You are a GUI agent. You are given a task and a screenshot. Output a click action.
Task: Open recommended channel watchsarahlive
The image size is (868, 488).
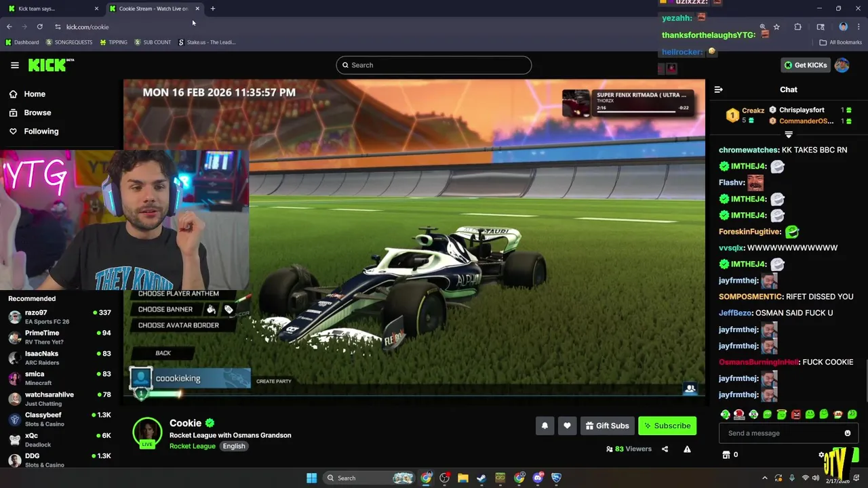pyautogui.click(x=60, y=399)
